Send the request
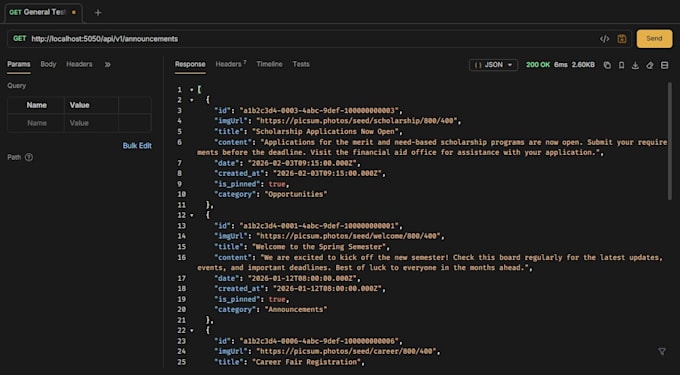The width and height of the screenshot is (680, 375). pos(654,39)
